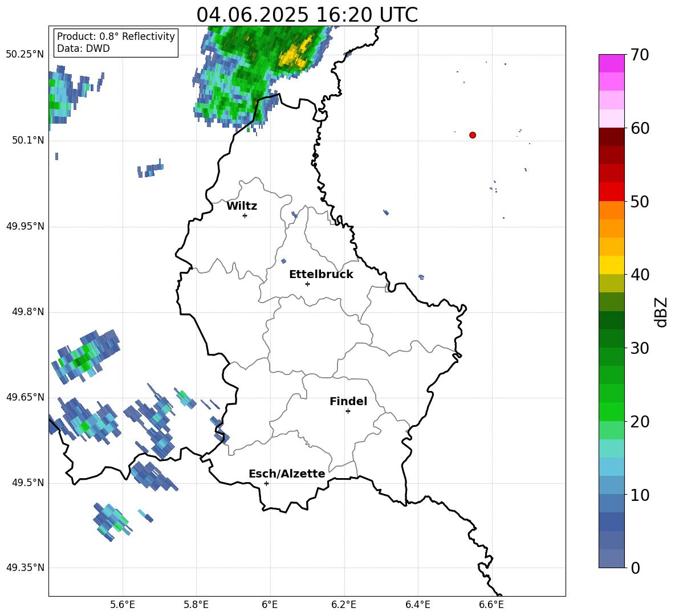The width and height of the screenshot is (675, 616).
Task: Click the colorbar tick label "50"
Action: (640, 202)
